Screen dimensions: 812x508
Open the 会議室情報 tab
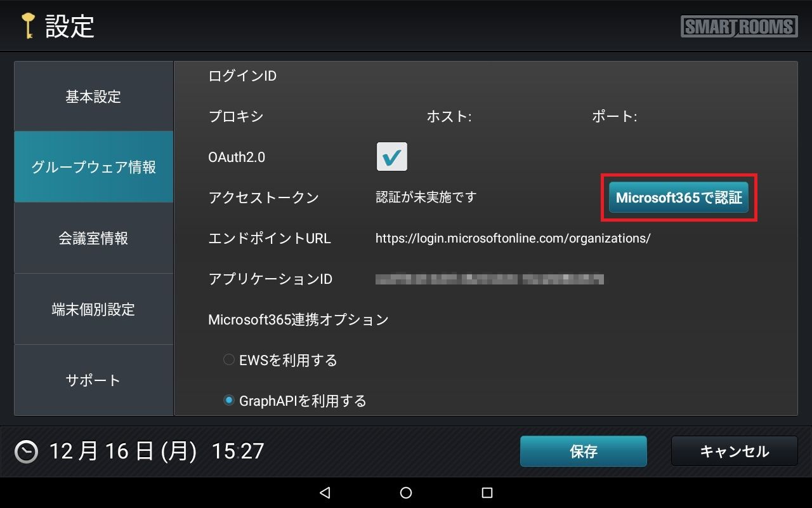[93, 238]
